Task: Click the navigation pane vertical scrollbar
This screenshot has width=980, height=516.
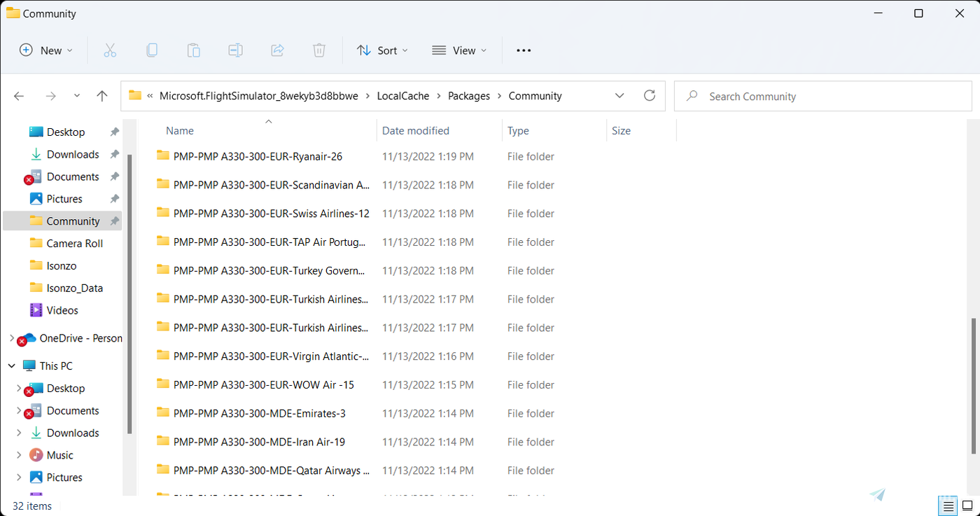Action: click(129, 294)
